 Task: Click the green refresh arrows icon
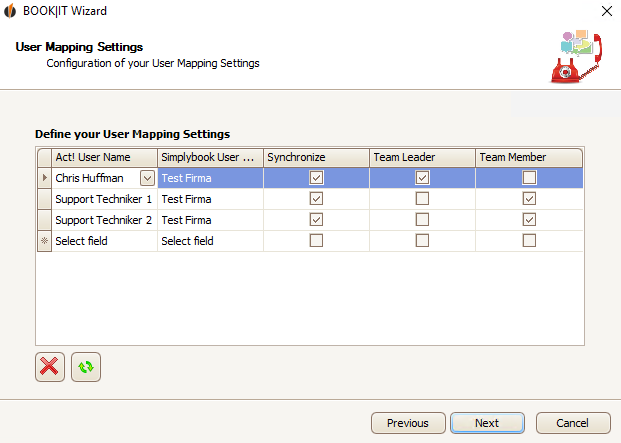[86, 367]
